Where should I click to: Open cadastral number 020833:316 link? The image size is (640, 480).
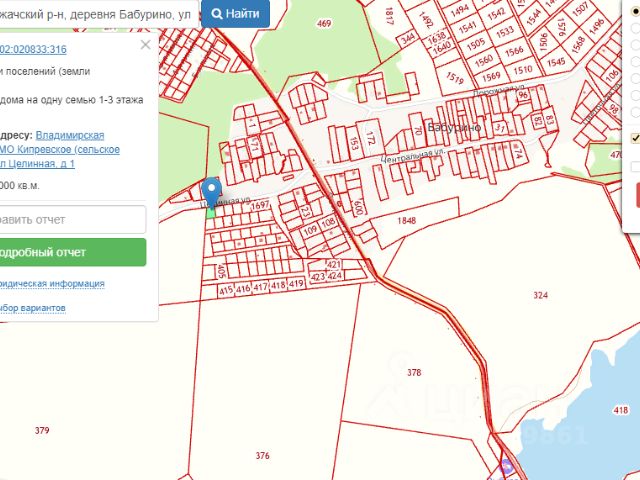pos(33,49)
